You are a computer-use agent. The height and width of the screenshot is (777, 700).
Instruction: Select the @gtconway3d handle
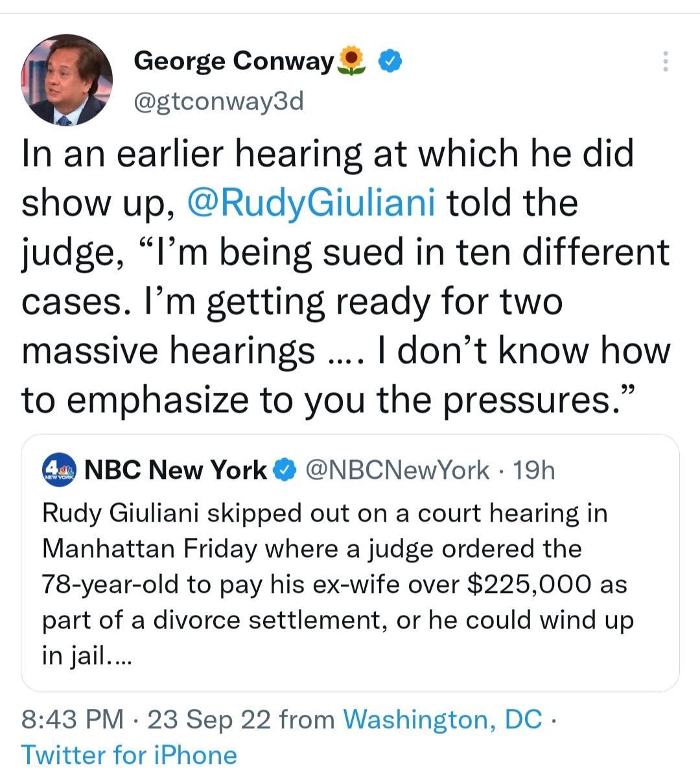pyautogui.click(x=219, y=100)
